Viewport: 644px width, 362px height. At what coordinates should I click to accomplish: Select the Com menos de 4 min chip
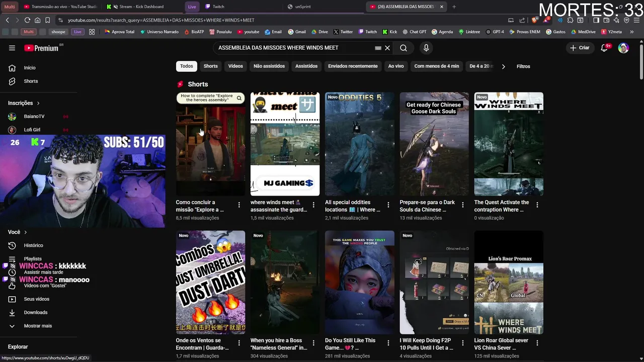click(x=437, y=66)
